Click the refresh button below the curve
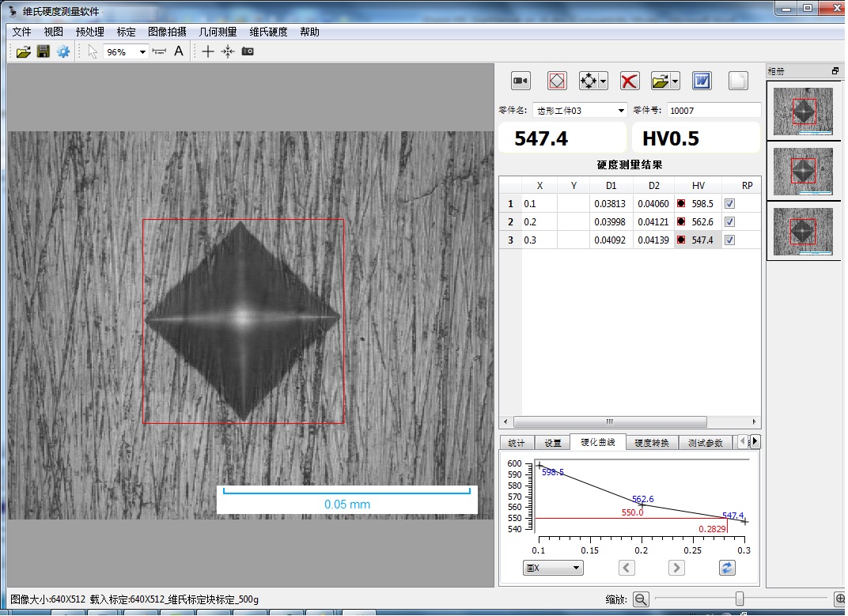This screenshot has width=848, height=616. pyautogui.click(x=728, y=568)
